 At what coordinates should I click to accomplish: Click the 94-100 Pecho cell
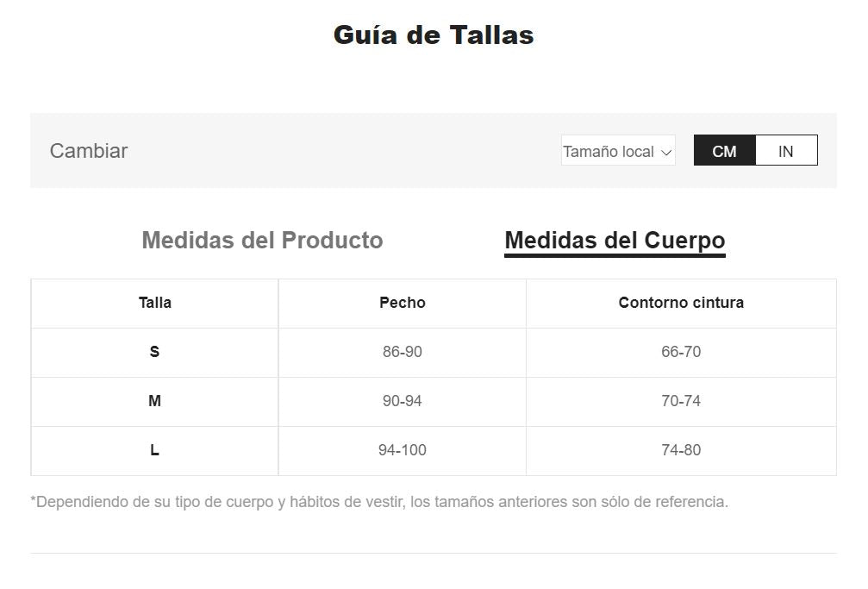tap(403, 450)
